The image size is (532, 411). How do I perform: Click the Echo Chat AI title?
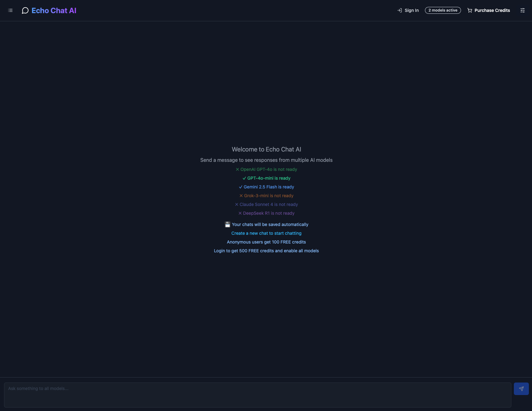(x=54, y=11)
